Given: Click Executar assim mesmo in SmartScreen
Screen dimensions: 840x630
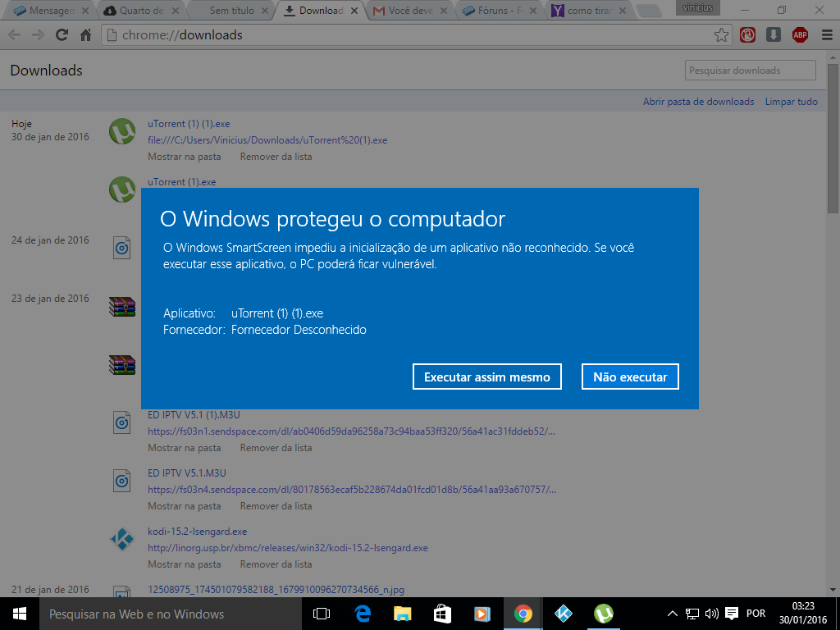Looking at the screenshot, I should point(487,377).
